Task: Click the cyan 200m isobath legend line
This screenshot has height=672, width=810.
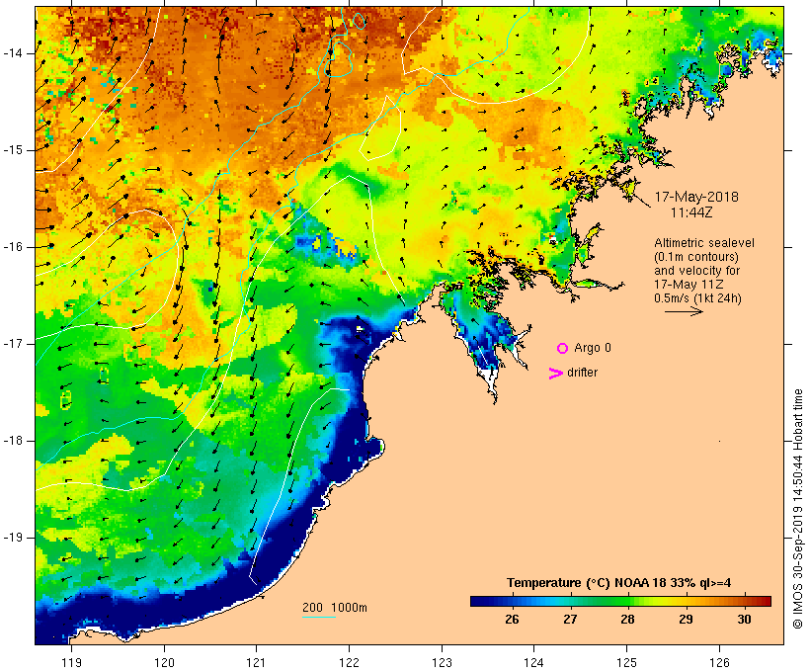Action: coord(319,617)
